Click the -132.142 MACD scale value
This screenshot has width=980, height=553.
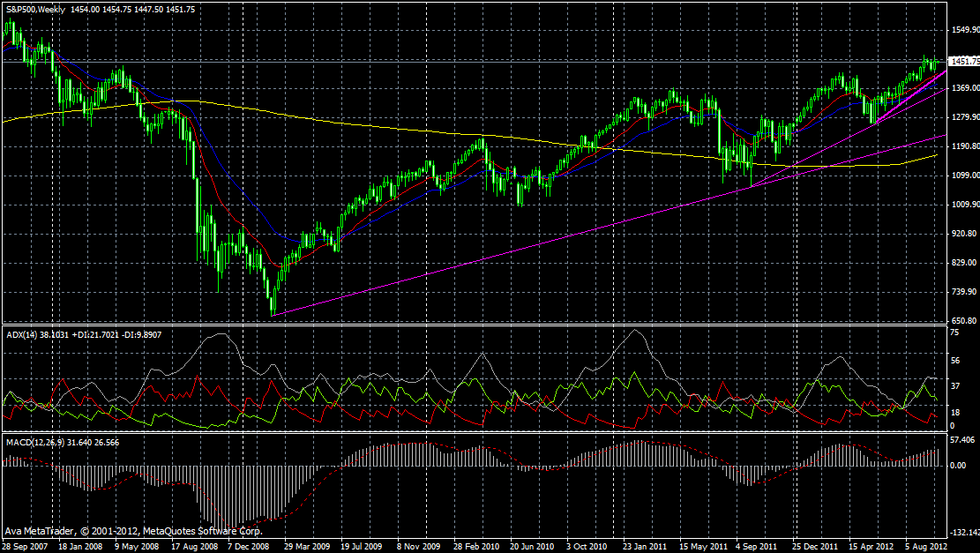(964, 533)
